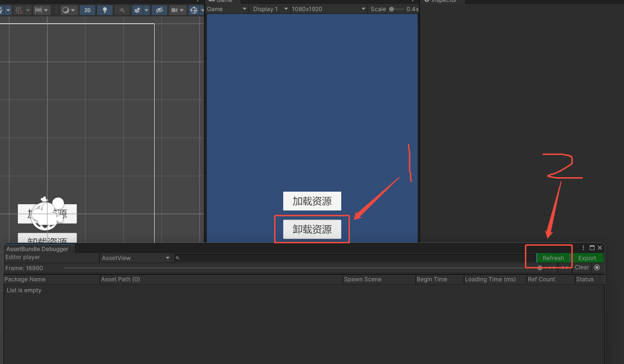Open the Scene effects dropdown arrow

146,10
